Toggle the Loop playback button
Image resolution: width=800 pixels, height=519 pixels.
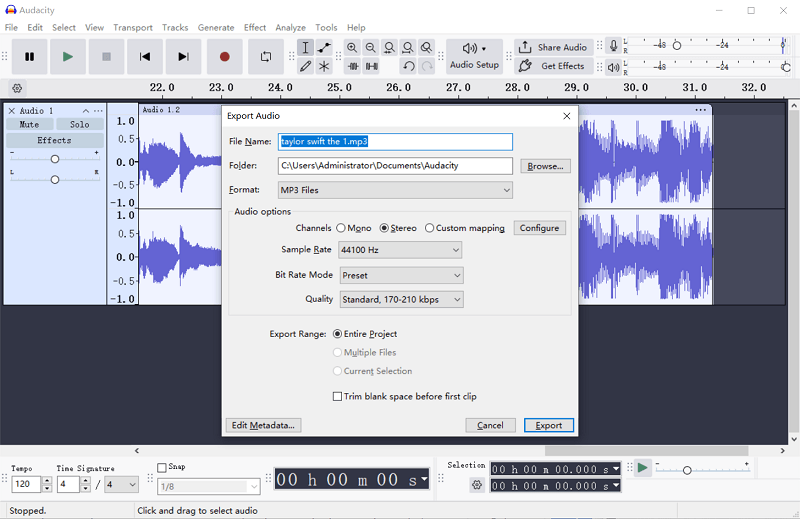266,57
